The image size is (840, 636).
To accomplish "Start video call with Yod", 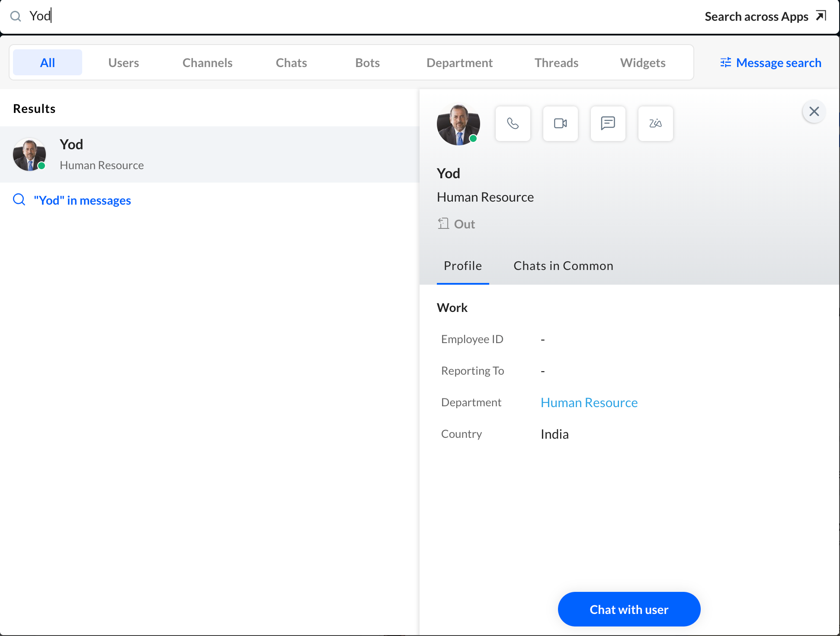I will (560, 124).
